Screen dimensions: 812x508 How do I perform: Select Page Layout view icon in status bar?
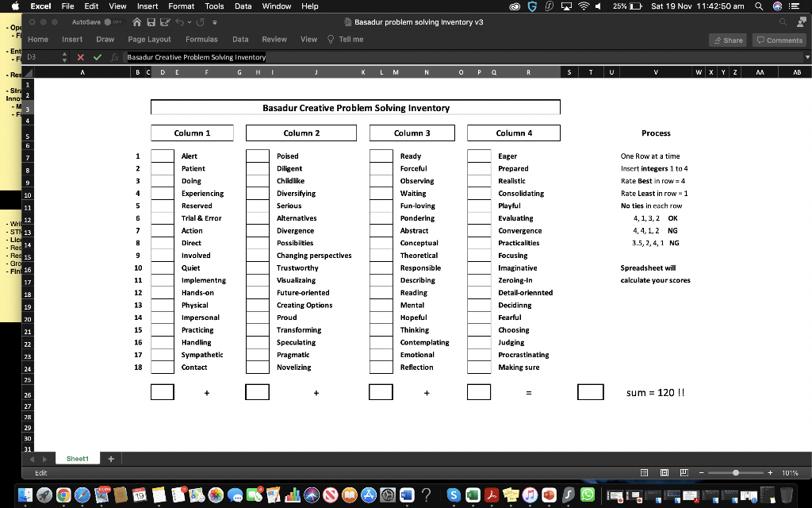[665, 472]
